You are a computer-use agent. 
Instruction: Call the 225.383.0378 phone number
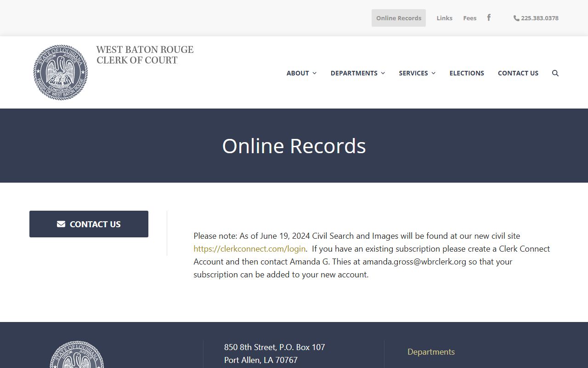tap(540, 18)
